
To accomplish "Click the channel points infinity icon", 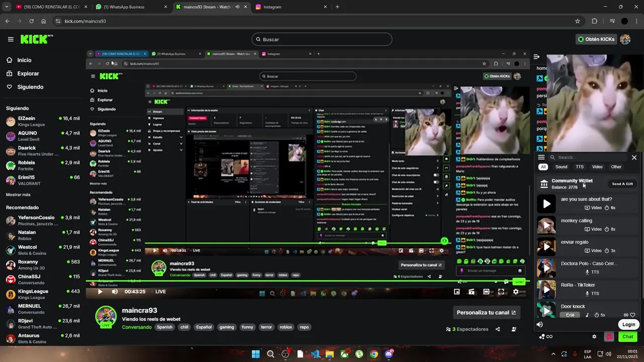I will pos(549,337).
